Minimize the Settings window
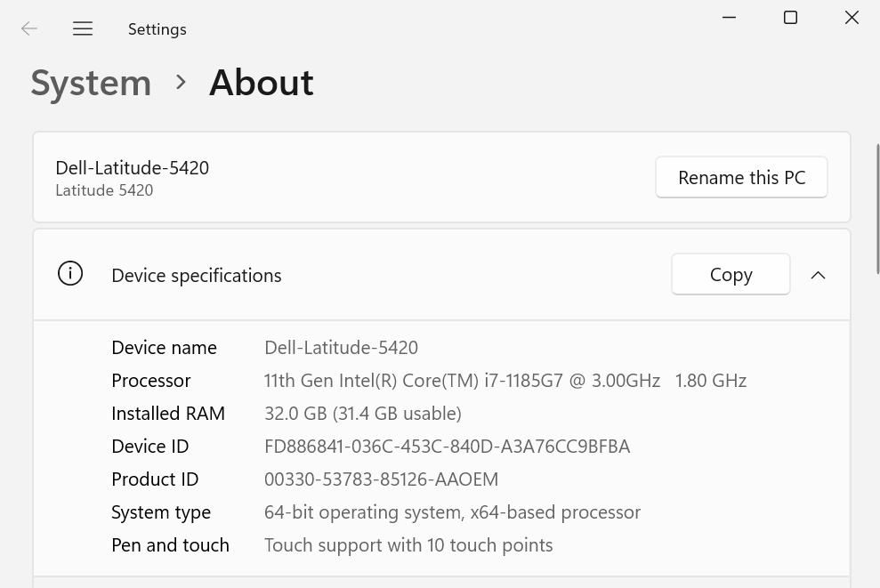 [x=729, y=18]
